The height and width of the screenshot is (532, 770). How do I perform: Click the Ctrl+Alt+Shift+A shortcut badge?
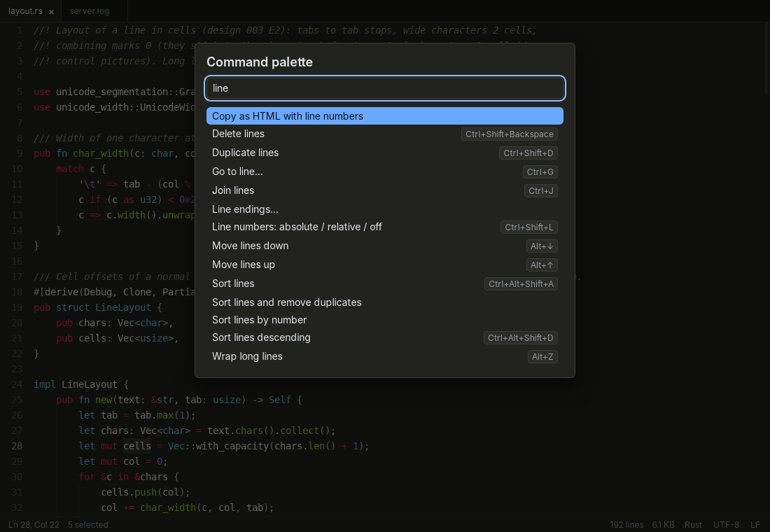521,284
